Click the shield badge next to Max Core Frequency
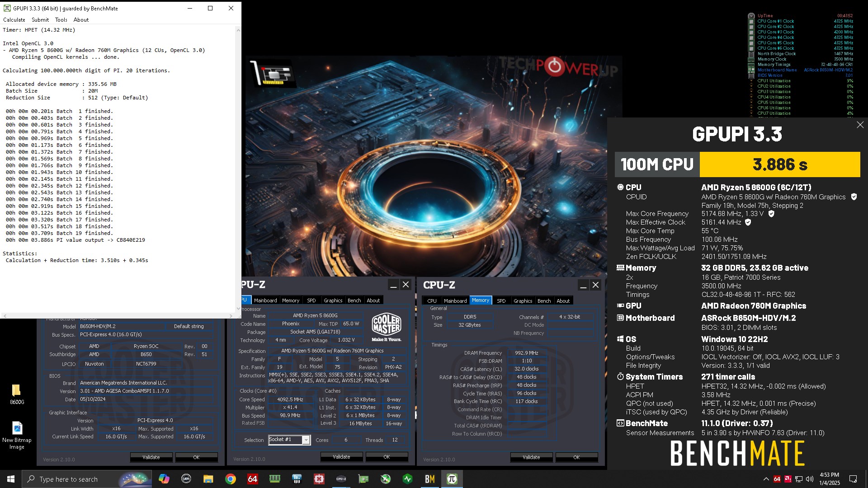This screenshot has width=868, height=488. [x=771, y=214]
